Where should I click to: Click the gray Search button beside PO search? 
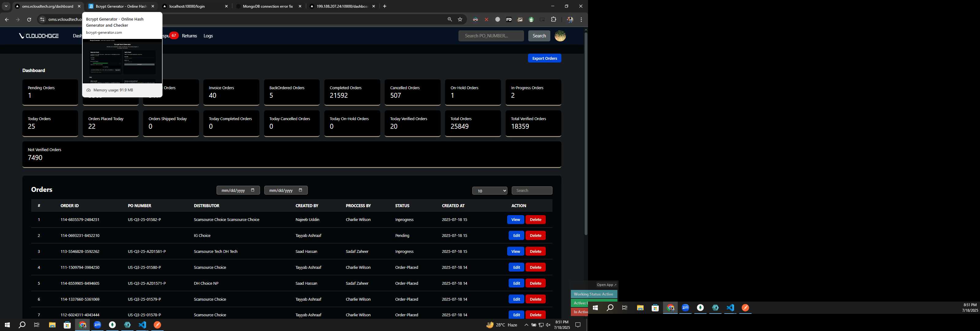pos(539,36)
